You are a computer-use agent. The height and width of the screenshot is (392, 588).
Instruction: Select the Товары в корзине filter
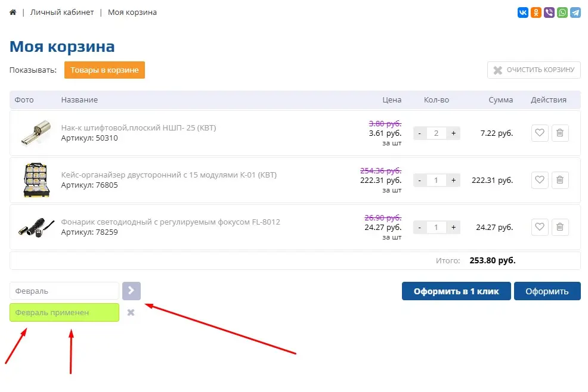(104, 70)
